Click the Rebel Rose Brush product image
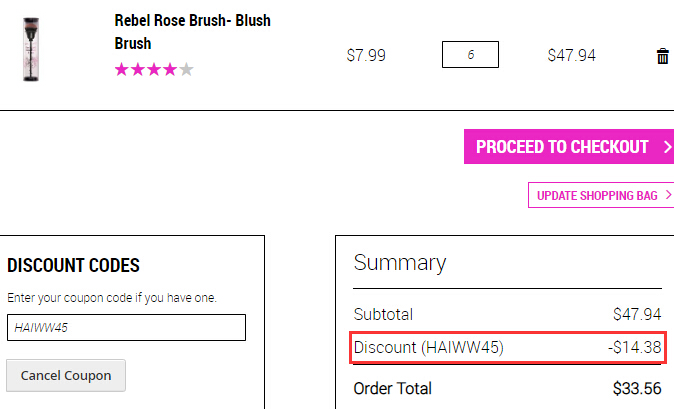The image size is (674, 409). [x=31, y=49]
